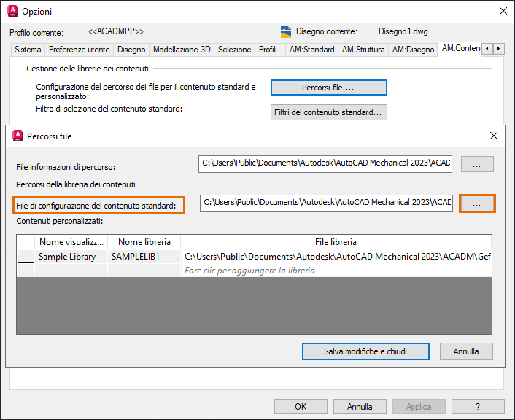Image resolution: width=515 pixels, height=420 pixels.
Task: Open the Profili tab
Action: pos(268,50)
